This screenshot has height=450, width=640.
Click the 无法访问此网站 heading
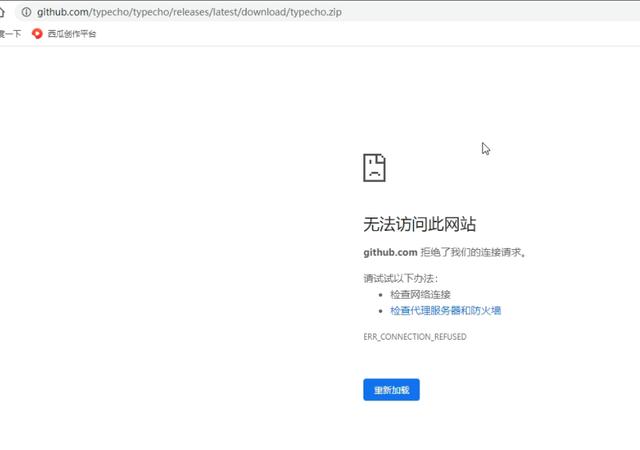coord(420,224)
